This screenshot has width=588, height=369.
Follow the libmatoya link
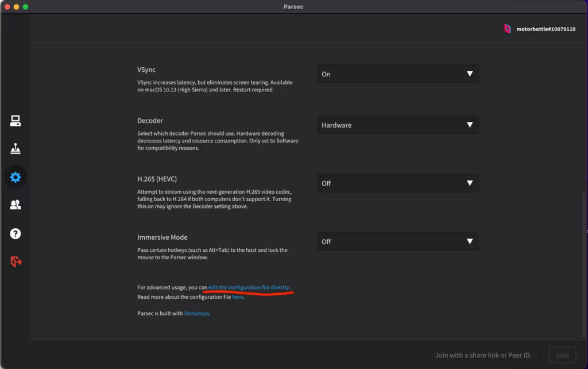click(x=196, y=314)
